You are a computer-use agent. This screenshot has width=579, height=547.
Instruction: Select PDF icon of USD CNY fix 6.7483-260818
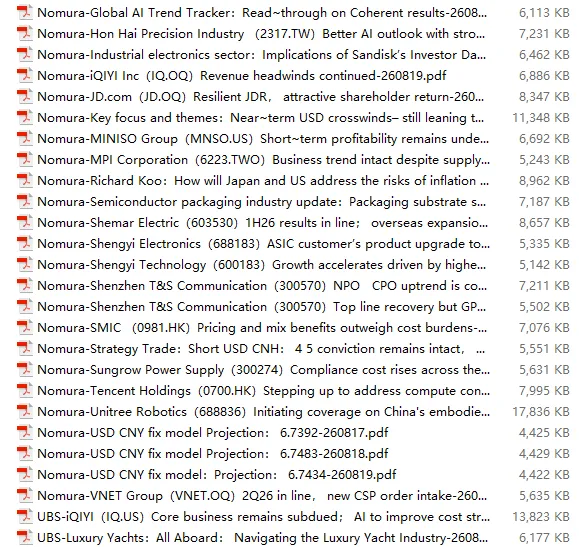pyautogui.click(x=25, y=454)
